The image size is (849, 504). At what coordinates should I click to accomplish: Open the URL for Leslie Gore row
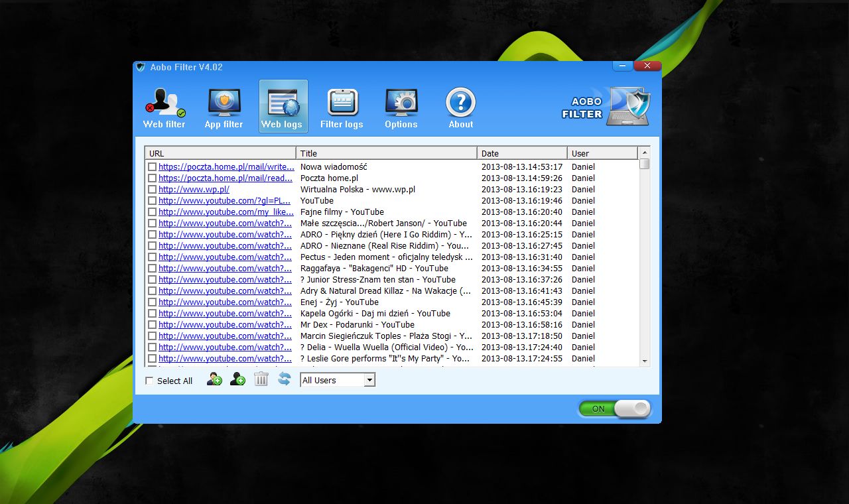click(x=225, y=359)
